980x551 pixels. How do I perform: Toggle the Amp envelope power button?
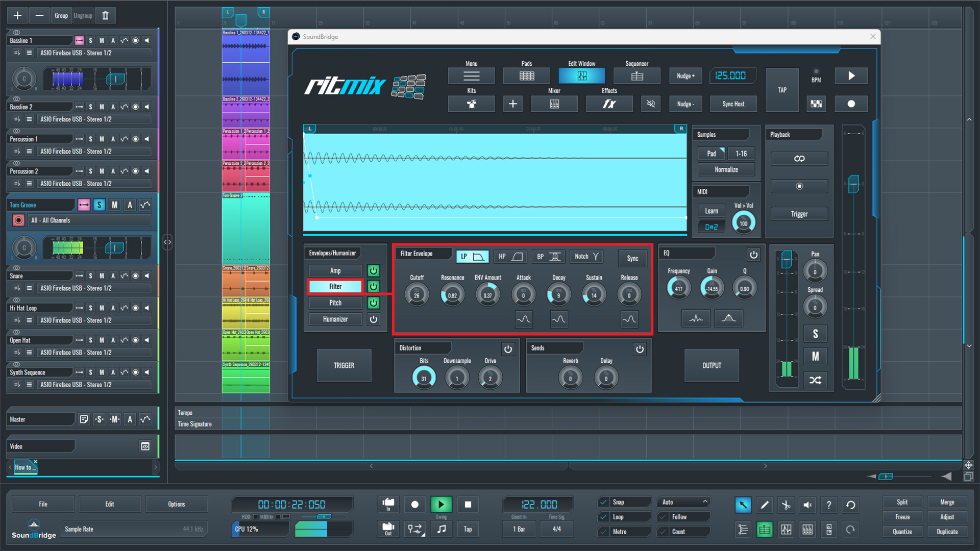[x=374, y=270]
